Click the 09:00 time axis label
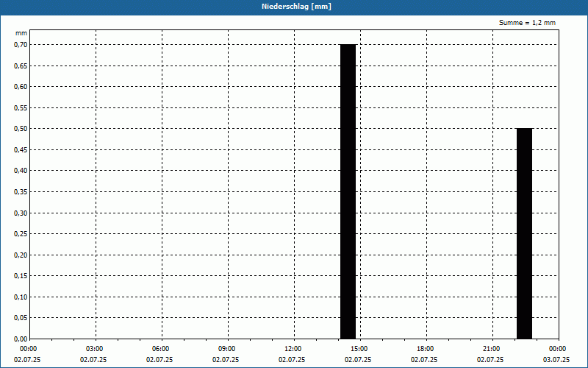Viewport: 588px width, 368px height. 227,349
